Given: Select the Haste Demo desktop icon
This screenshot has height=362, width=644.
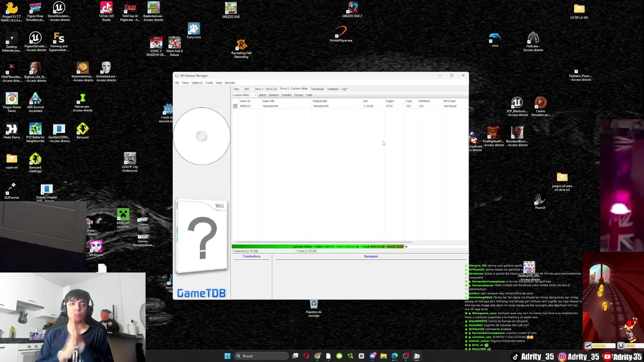Looking at the screenshot, I should click(12, 132).
